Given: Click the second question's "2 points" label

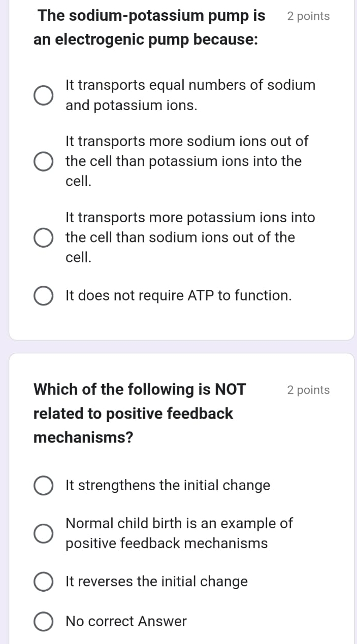Looking at the screenshot, I should [x=308, y=390].
